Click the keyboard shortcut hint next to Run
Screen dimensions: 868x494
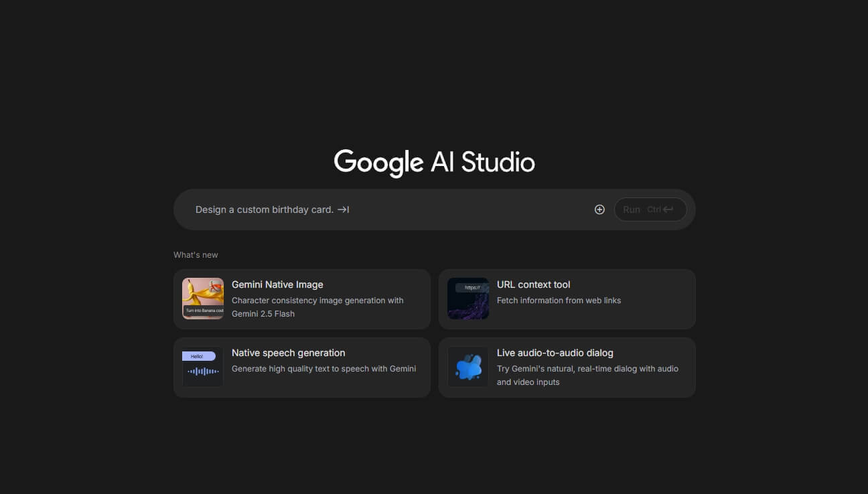click(661, 209)
